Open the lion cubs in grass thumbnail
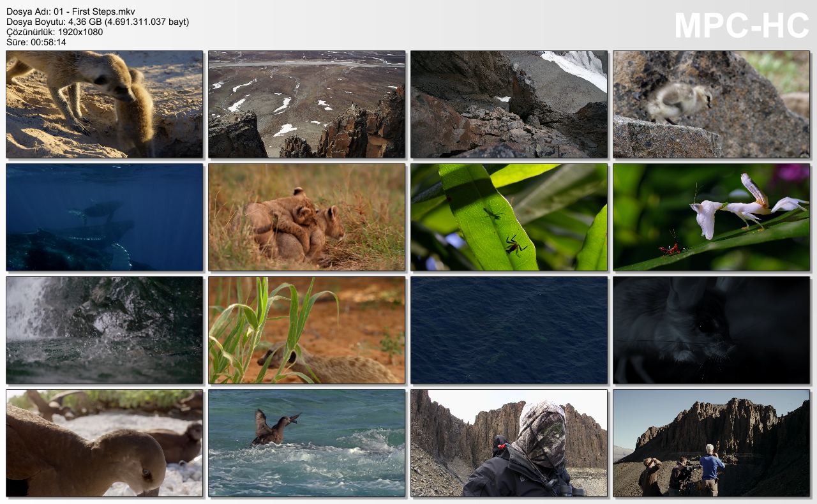The width and height of the screenshot is (817, 504). click(x=306, y=217)
